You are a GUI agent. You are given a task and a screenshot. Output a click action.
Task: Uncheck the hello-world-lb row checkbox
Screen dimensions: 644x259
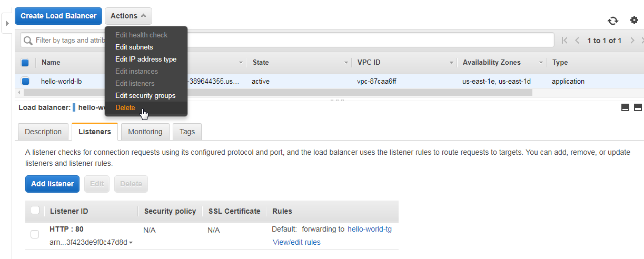coord(25,82)
